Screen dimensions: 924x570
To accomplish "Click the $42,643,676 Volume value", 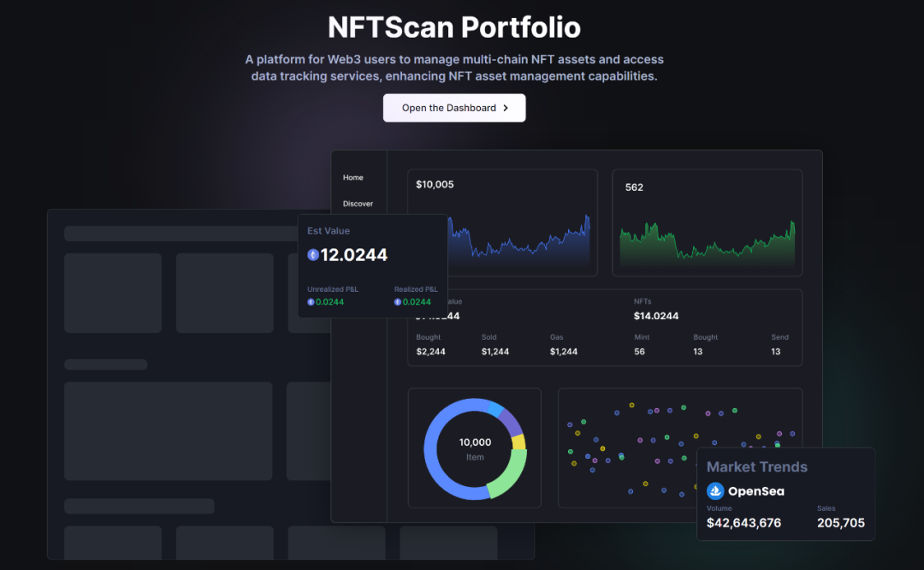I will tap(743, 522).
